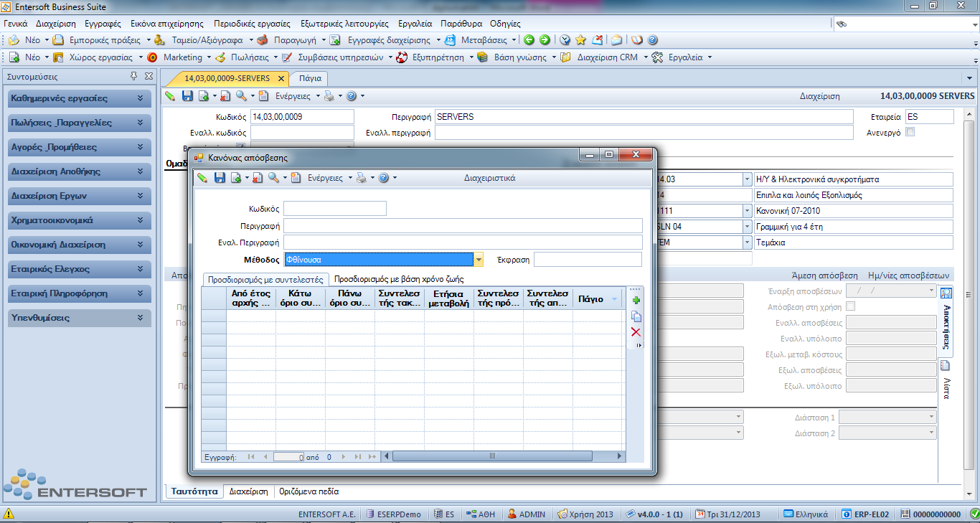Open Γενικά menu
This screenshot has height=523, width=980.
pyautogui.click(x=16, y=23)
